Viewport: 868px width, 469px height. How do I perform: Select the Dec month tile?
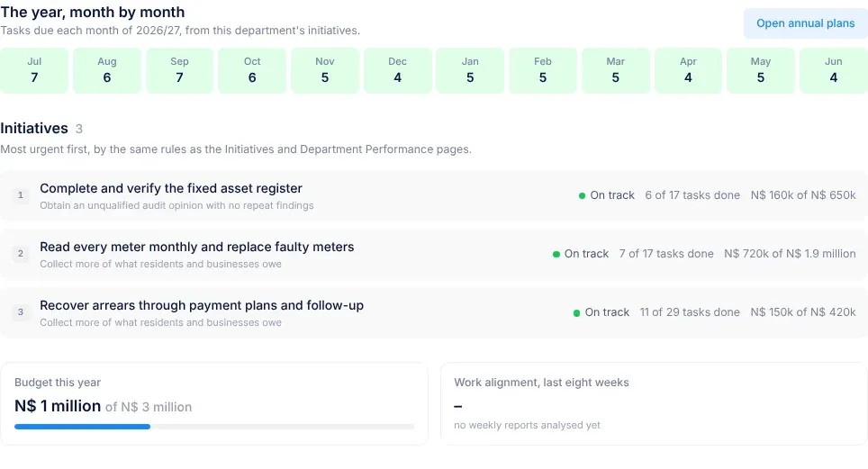pyautogui.click(x=397, y=70)
